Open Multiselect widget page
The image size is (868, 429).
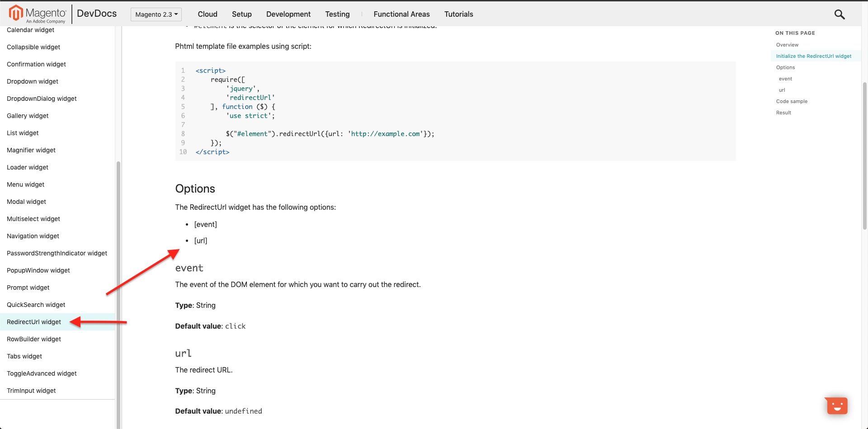[33, 219]
